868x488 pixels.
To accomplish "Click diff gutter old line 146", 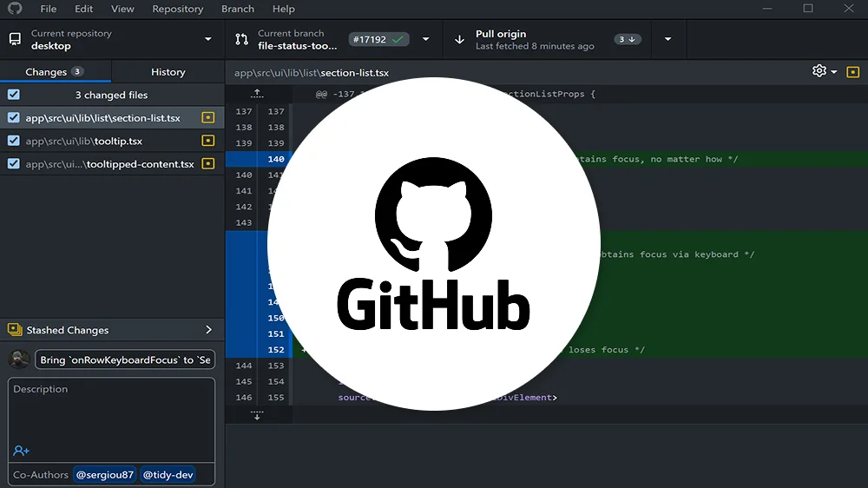I will [244, 397].
